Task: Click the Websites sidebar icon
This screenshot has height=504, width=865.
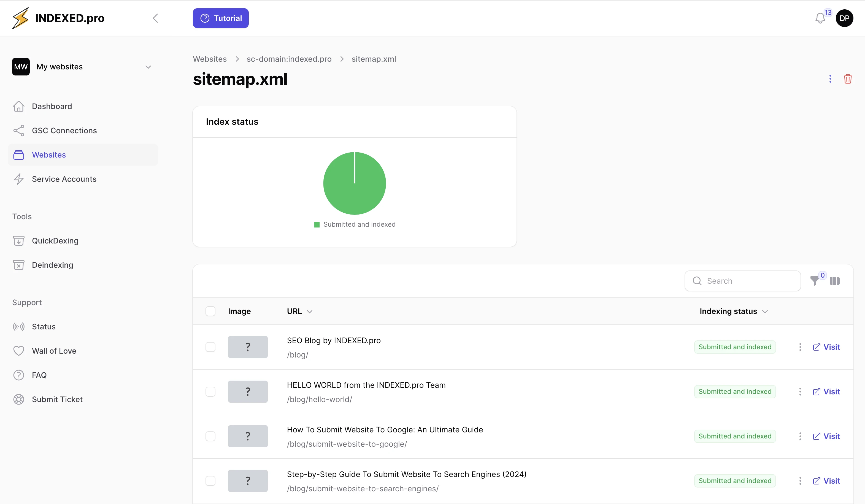Action: click(x=18, y=155)
